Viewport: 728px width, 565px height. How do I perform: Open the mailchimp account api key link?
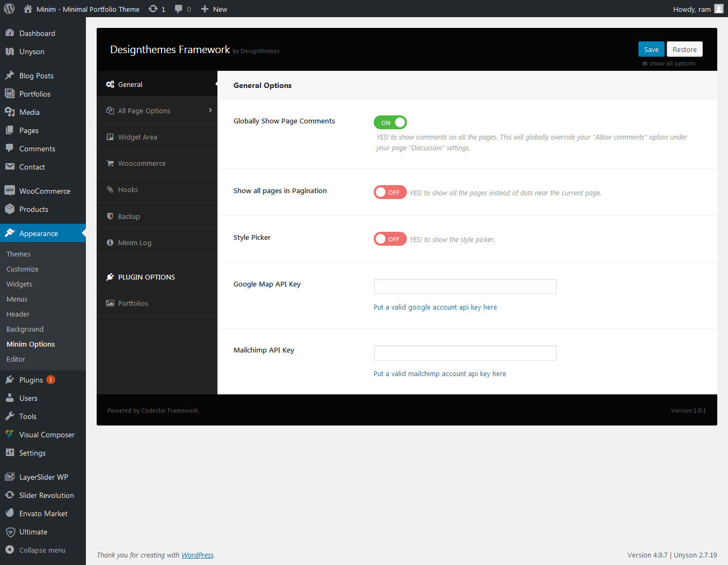[440, 373]
